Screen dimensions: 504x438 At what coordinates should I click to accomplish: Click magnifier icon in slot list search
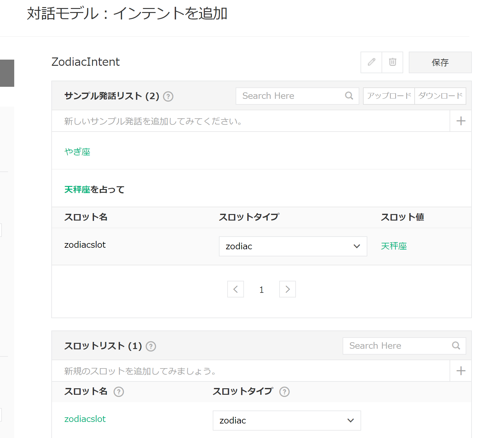pyautogui.click(x=456, y=346)
